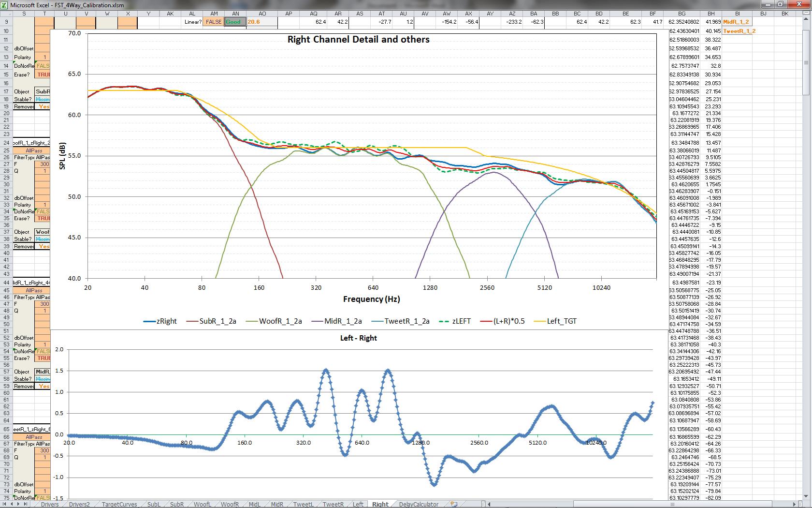This screenshot has height=508, width=812.
Task: Click the 'Linear?' label cell
Action: tap(192, 22)
